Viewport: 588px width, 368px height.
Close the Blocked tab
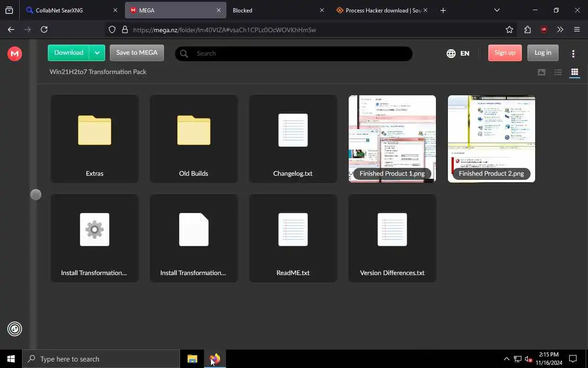click(x=322, y=10)
